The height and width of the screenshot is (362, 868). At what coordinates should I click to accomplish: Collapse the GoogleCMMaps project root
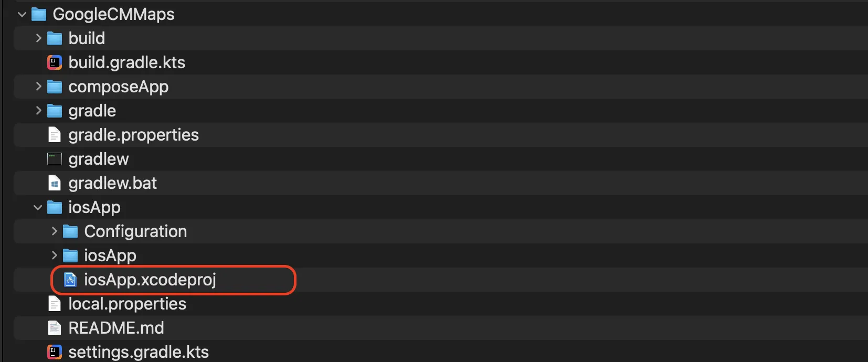click(x=22, y=14)
